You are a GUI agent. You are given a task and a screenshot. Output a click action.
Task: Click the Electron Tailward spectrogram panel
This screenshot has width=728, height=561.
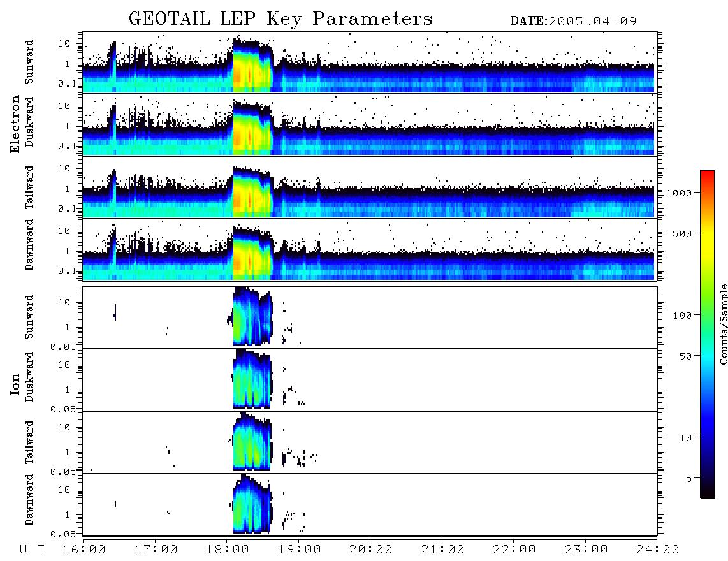370,187
